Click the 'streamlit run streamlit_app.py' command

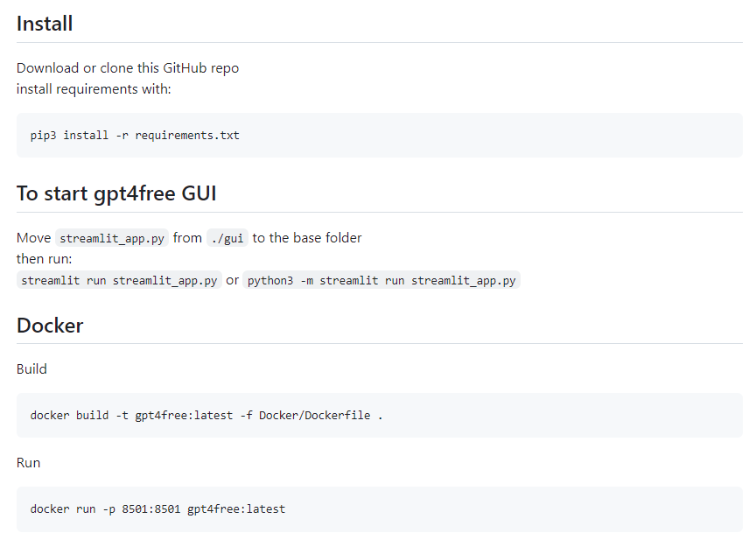(119, 280)
